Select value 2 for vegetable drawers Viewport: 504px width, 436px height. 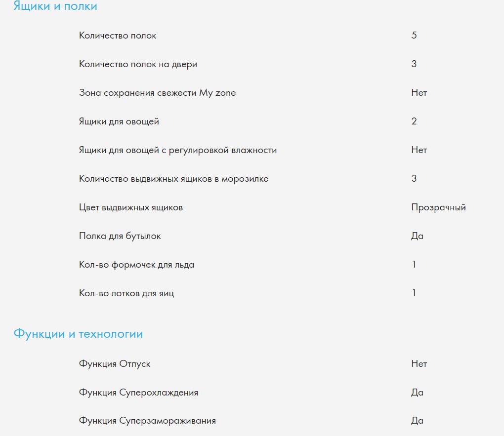414,121
